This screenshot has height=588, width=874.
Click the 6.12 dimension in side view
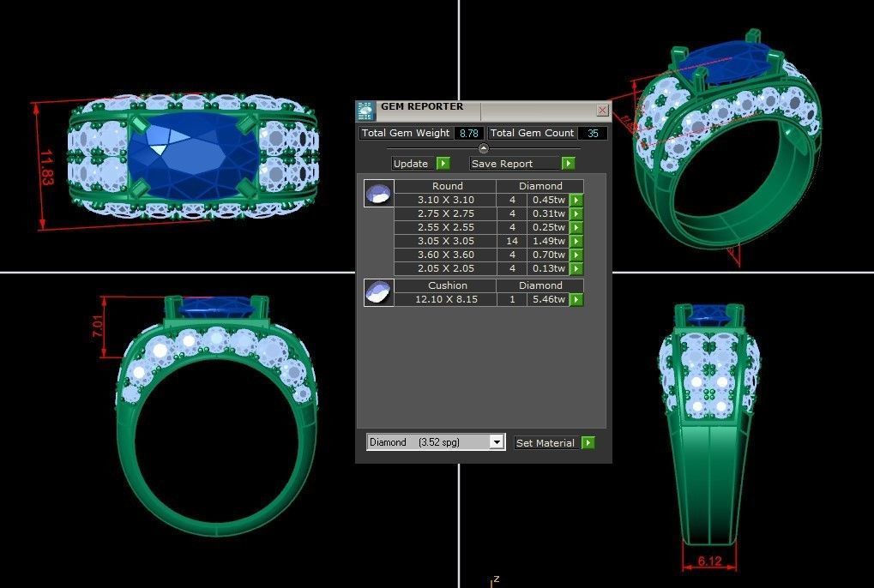pos(709,561)
